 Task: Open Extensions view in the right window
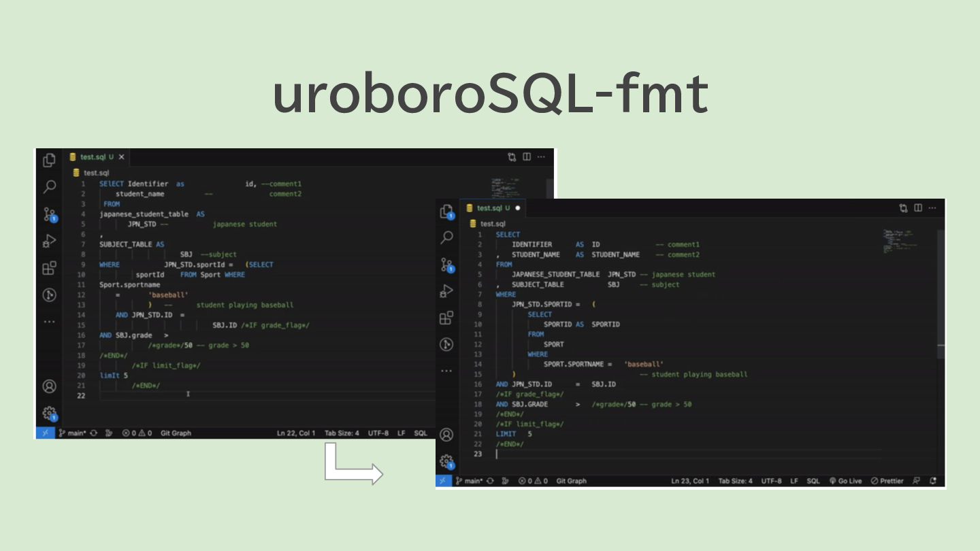(446, 318)
